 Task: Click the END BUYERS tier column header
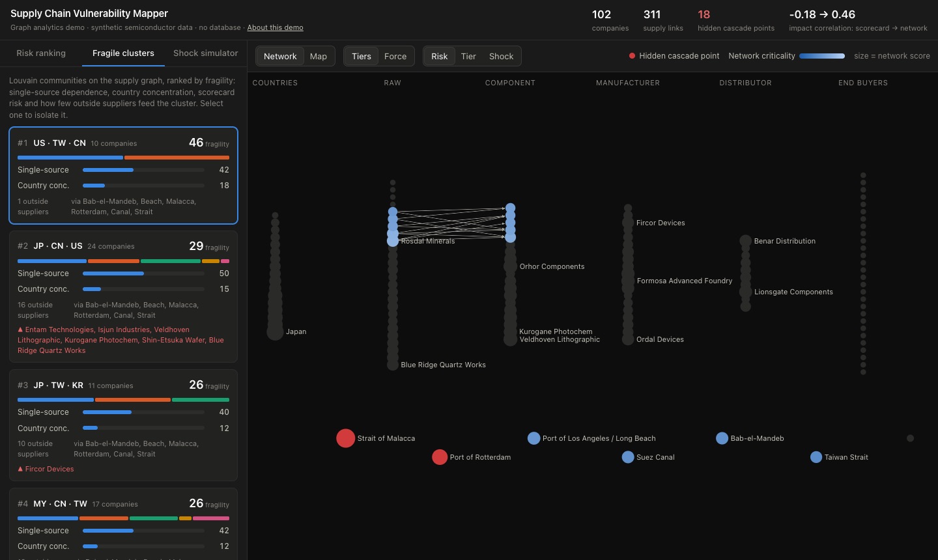click(x=863, y=83)
